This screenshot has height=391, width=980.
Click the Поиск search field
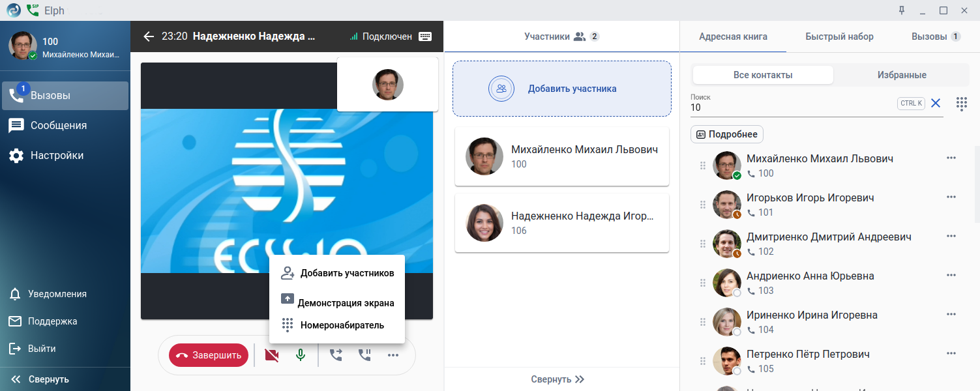[x=792, y=108]
